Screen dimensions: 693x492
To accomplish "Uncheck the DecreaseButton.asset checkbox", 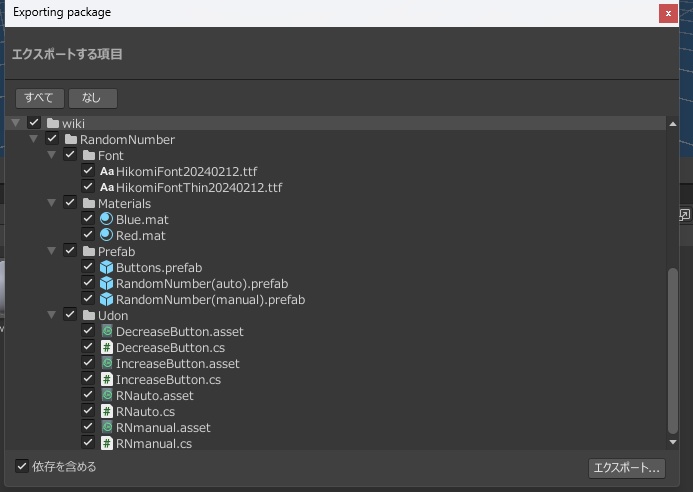I will pos(88,330).
